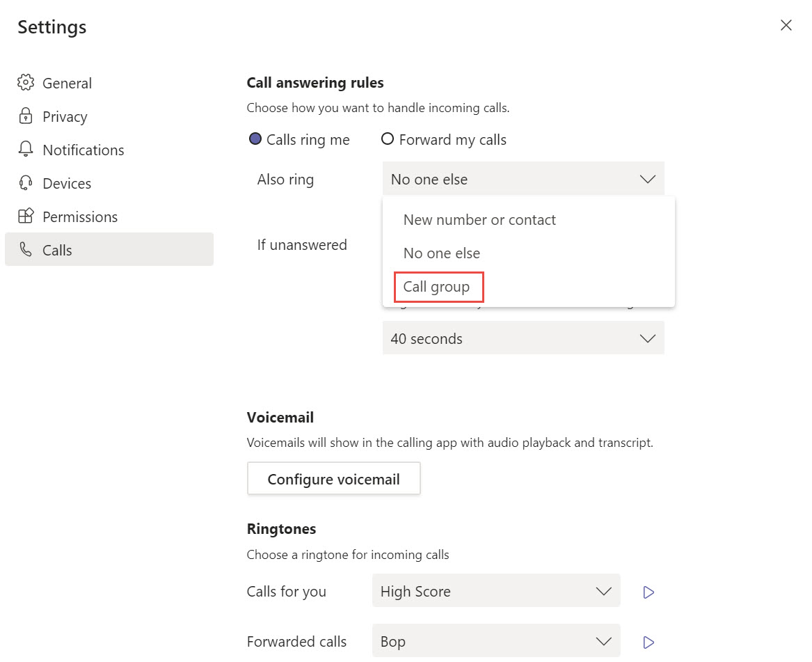This screenshot has height=662, width=812.
Task: Expand the High Score ringtone dropdown
Action: pyautogui.click(x=496, y=590)
